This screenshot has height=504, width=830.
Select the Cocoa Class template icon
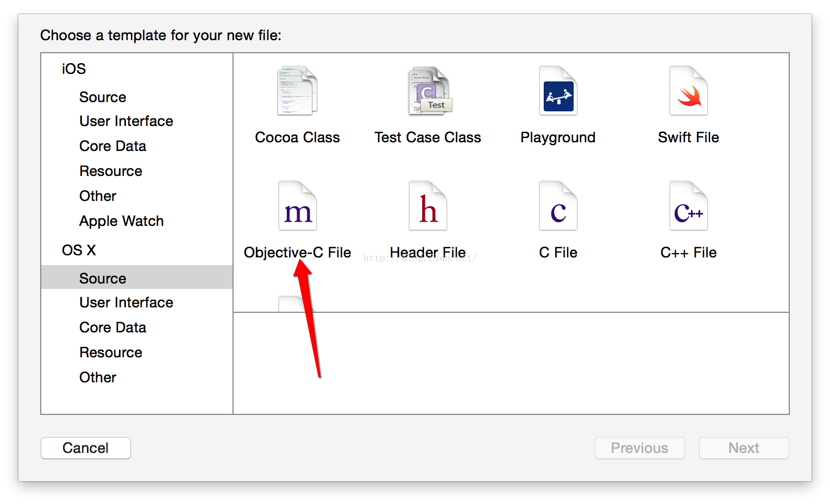pos(297,91)
